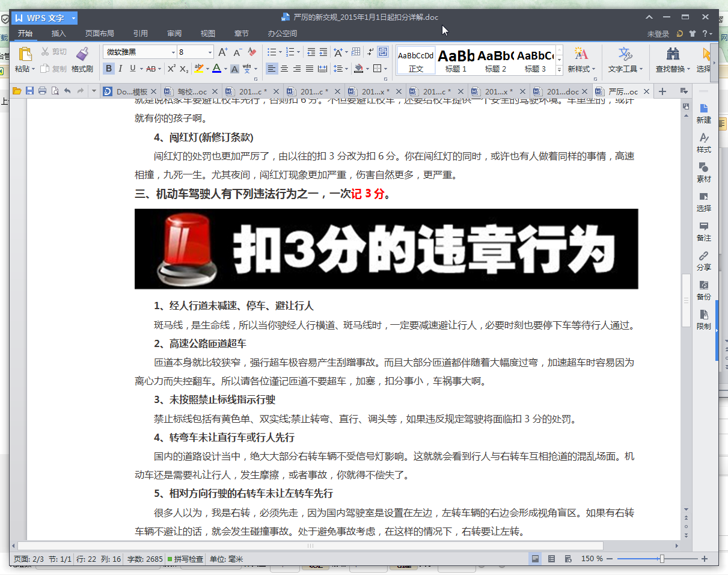728x575 pixels.
Task: Click the open folder icon in quick toolbar
Action: click(x=17, y=91)
